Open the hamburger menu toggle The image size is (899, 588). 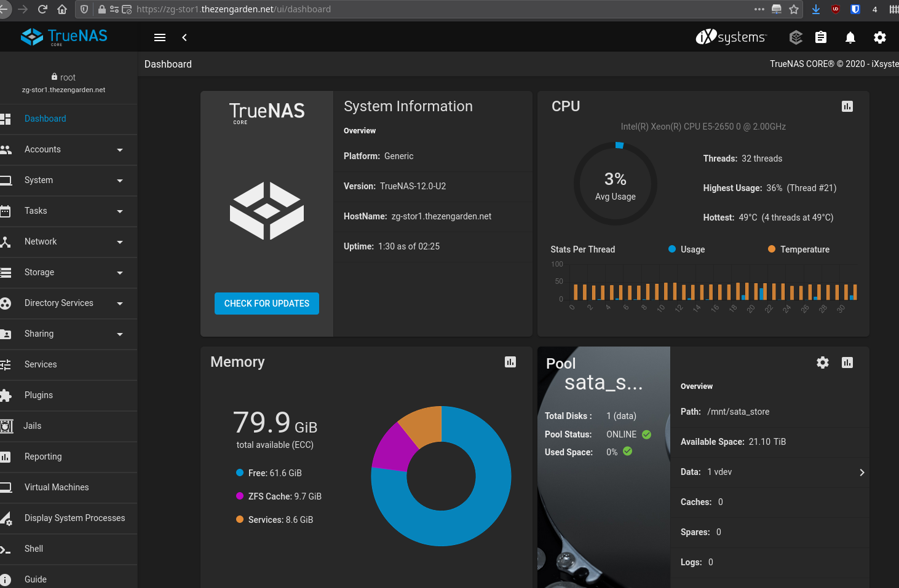tap(160, 37)
